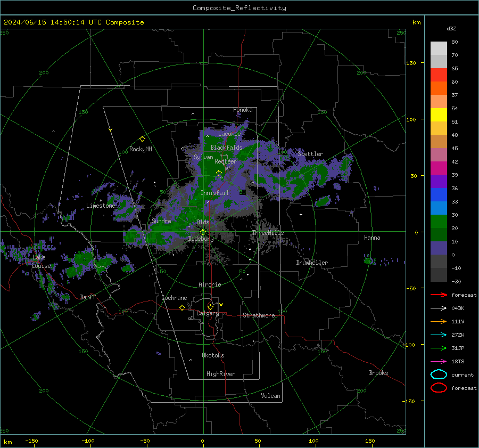Click the magenta 18TS arrow icon
This screenshot has width=479, height=448.
click(x=439, y=362)
